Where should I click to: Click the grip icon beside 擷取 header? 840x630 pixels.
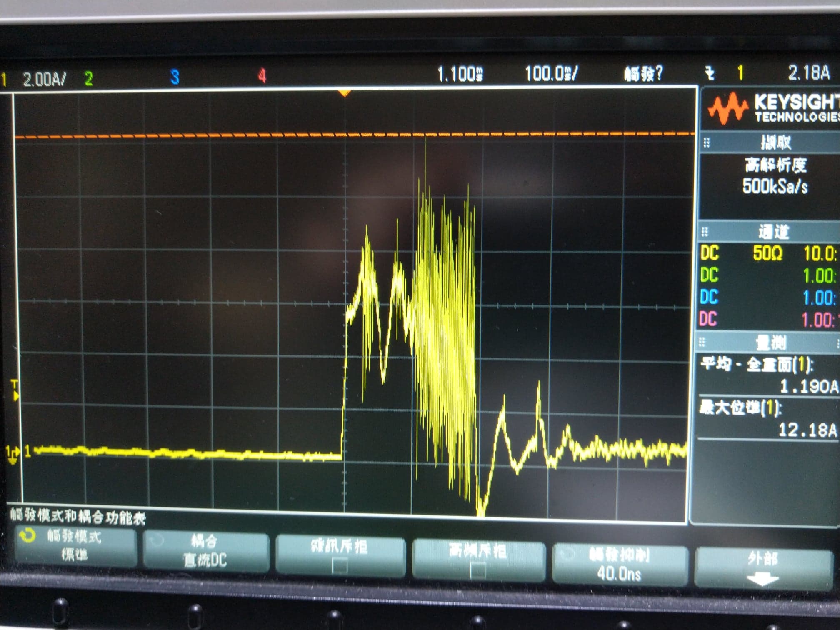(x=707, y=143)
